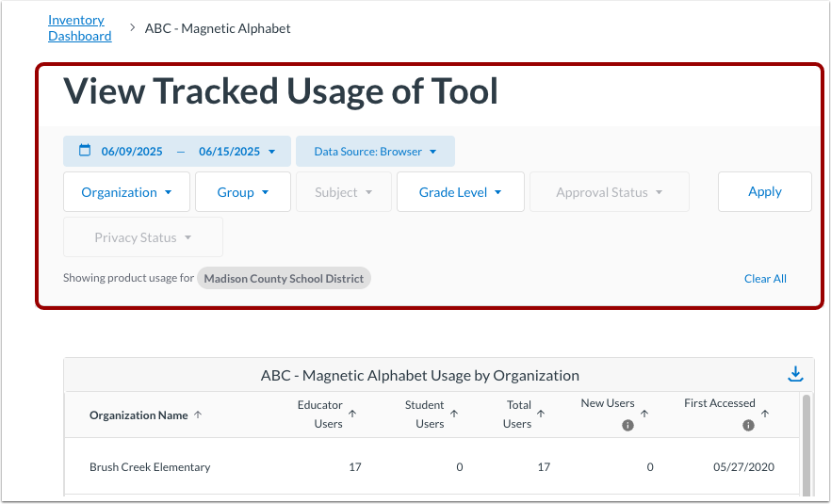Sort by Total Users arrow
Image resolution: width=831 pixels, height=504 pixels.
(541, 414)
